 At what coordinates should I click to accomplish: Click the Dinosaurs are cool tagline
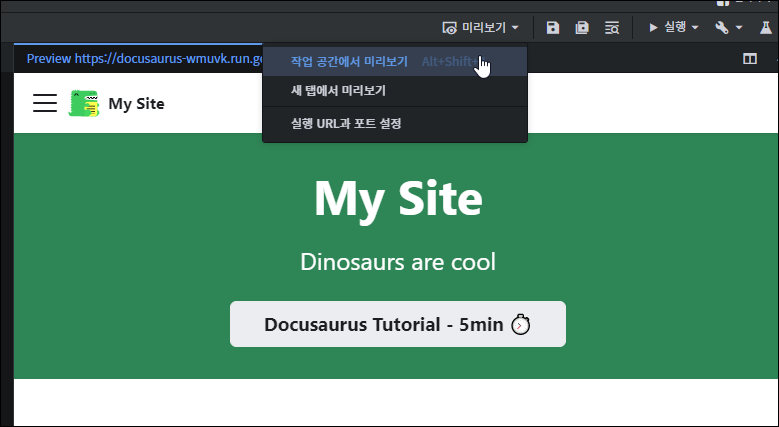(x=397, y=262)
